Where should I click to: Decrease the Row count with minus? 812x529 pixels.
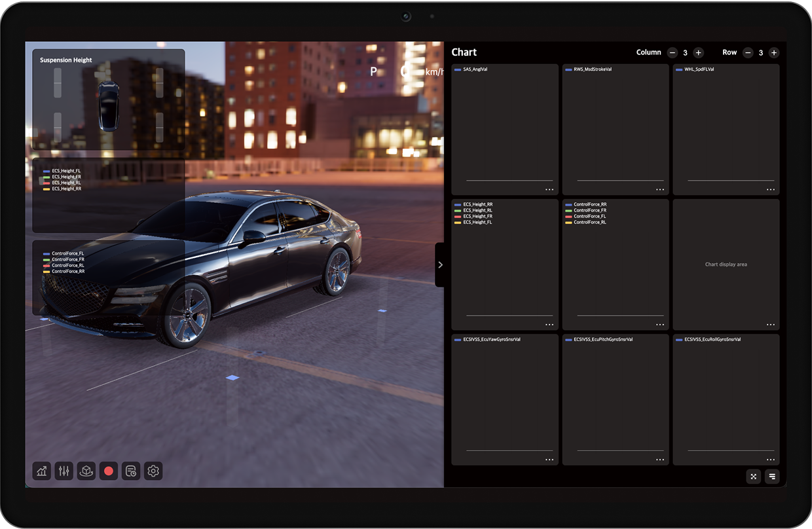748,52
